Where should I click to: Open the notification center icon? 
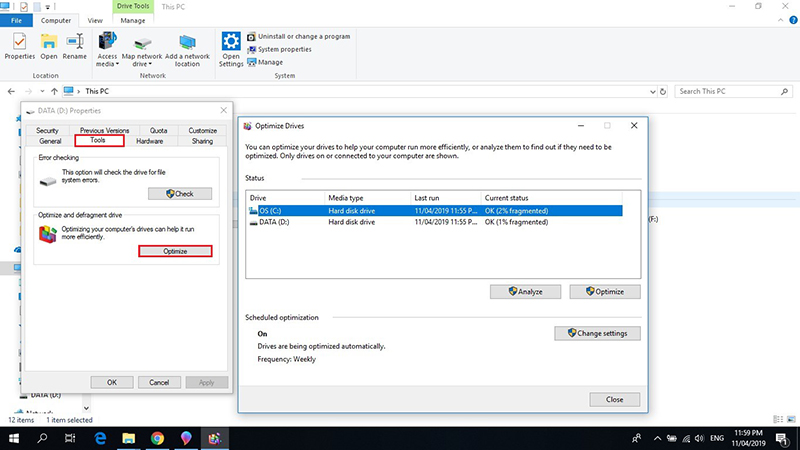pyautogui.click(x=783, y=438)
